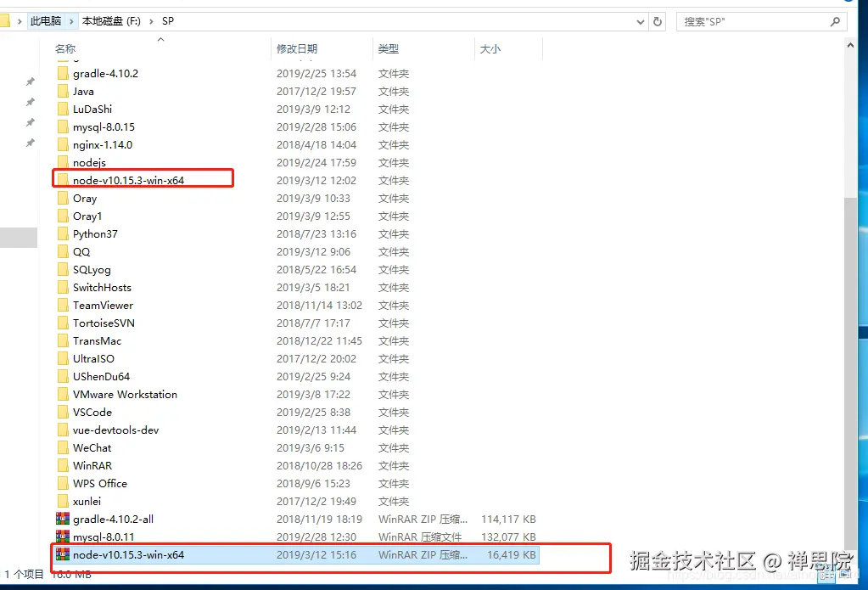Select the WPS Office folder name

click(x=99, y=484)
